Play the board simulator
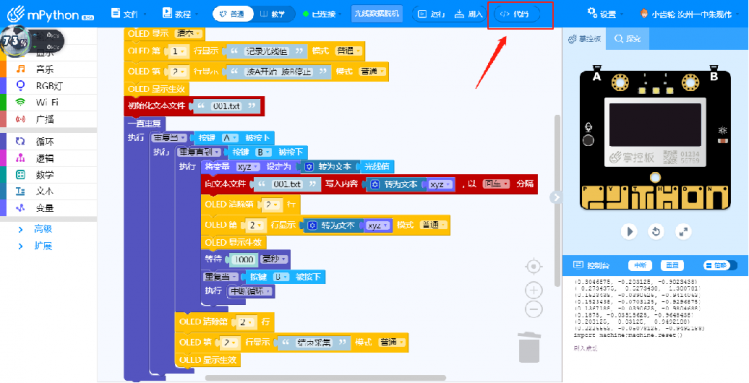Viewport: 749px width, 383px height. coord(630,232)
